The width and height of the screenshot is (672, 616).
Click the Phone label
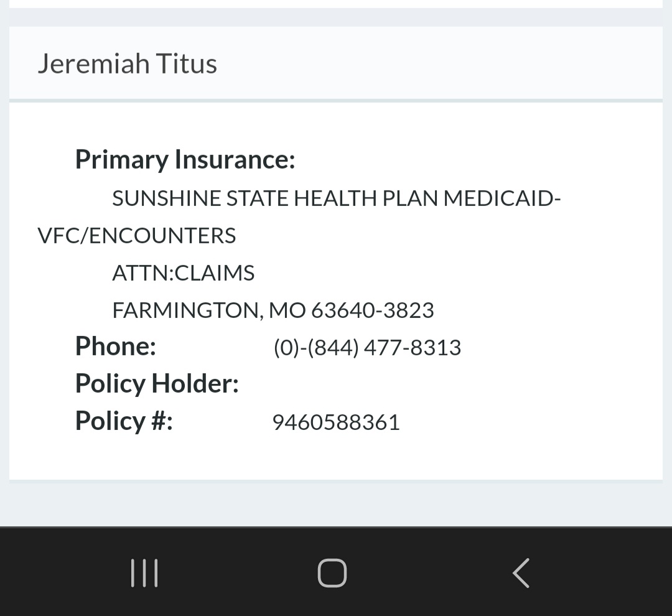pyautogui.click(x=116, y=346)
